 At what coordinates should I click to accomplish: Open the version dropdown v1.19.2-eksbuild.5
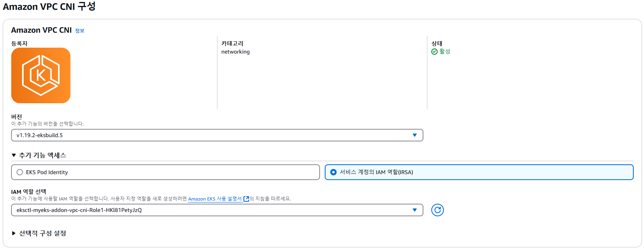coord(217,135)
